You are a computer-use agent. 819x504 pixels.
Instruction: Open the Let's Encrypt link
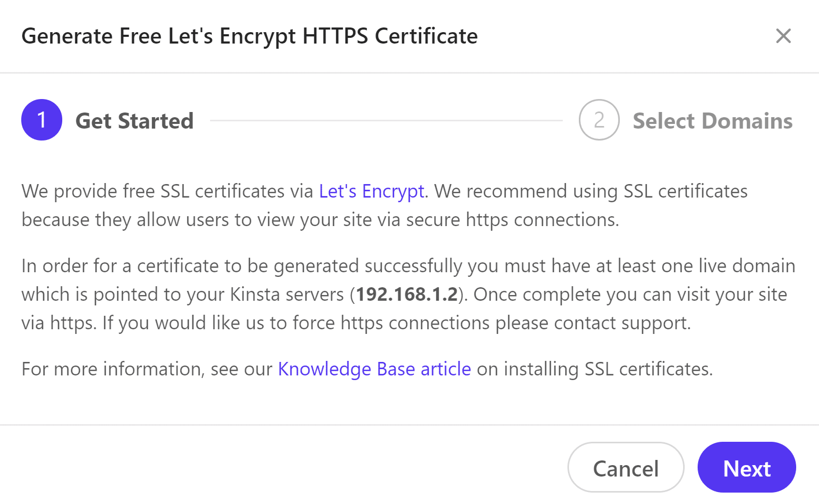(x=371, y=191)
